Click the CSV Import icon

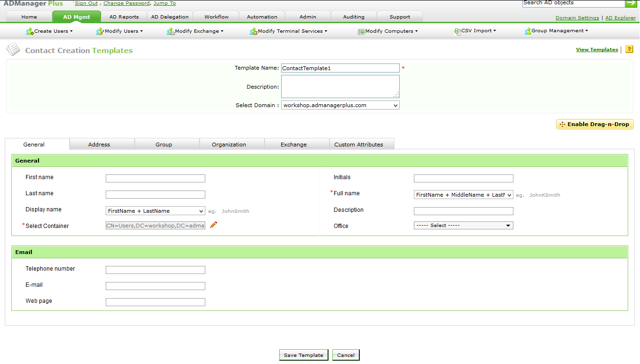click(457, 31)
